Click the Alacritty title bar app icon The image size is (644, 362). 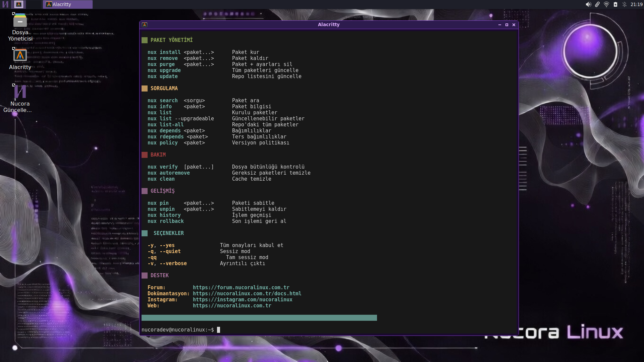145,25
